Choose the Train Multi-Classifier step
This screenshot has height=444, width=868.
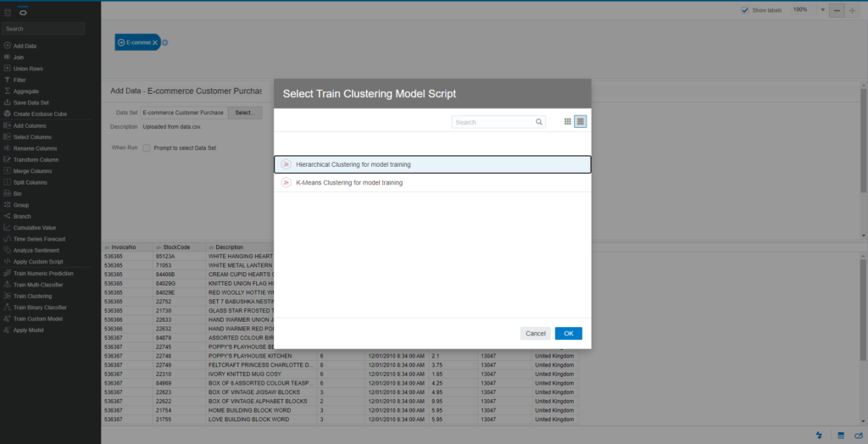pos(38,285)
